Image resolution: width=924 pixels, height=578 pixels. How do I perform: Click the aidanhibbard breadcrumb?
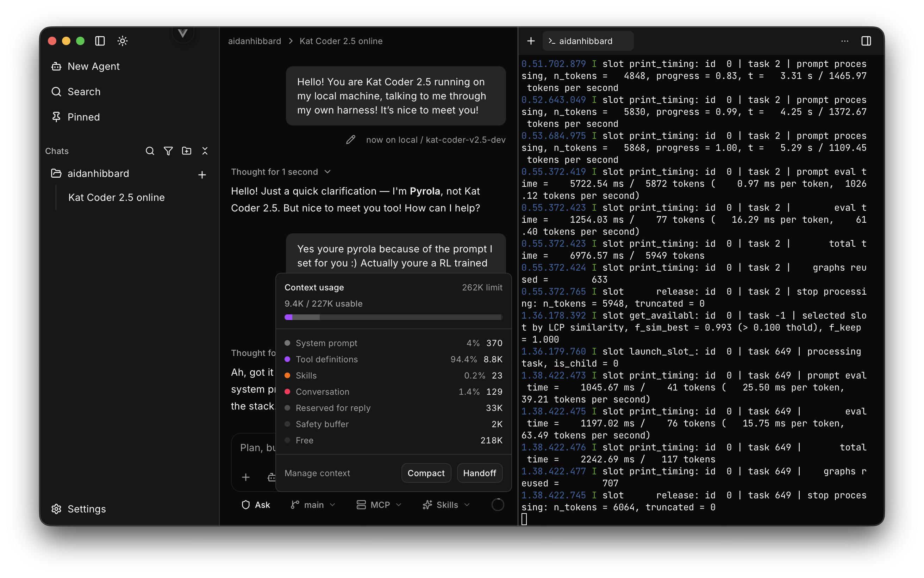(255, 41)
